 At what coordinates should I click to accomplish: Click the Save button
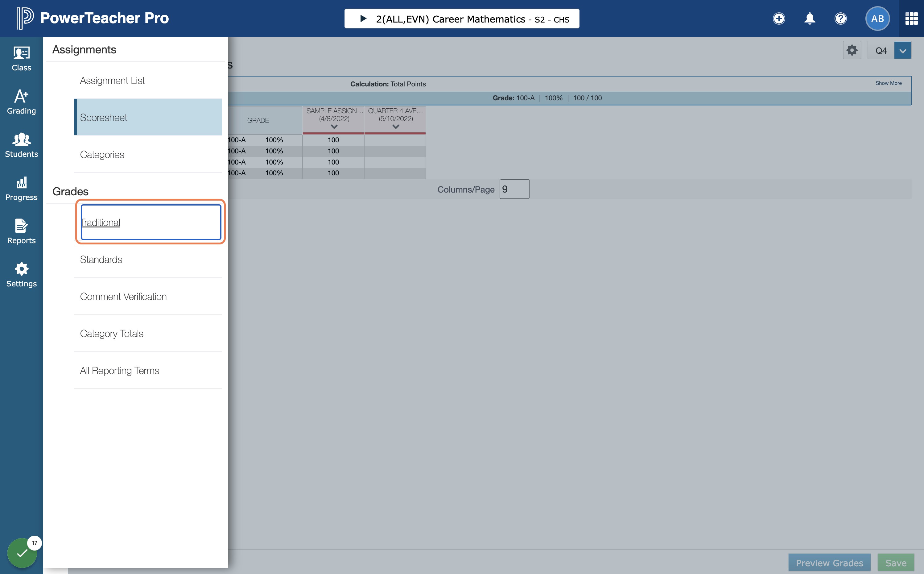tap(896, 563)
